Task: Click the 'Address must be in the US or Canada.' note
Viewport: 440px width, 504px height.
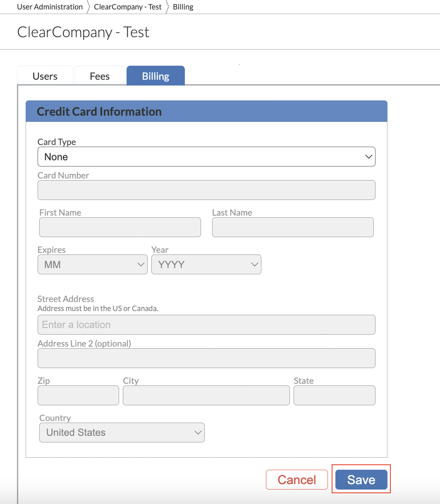Action: (98, 308)
